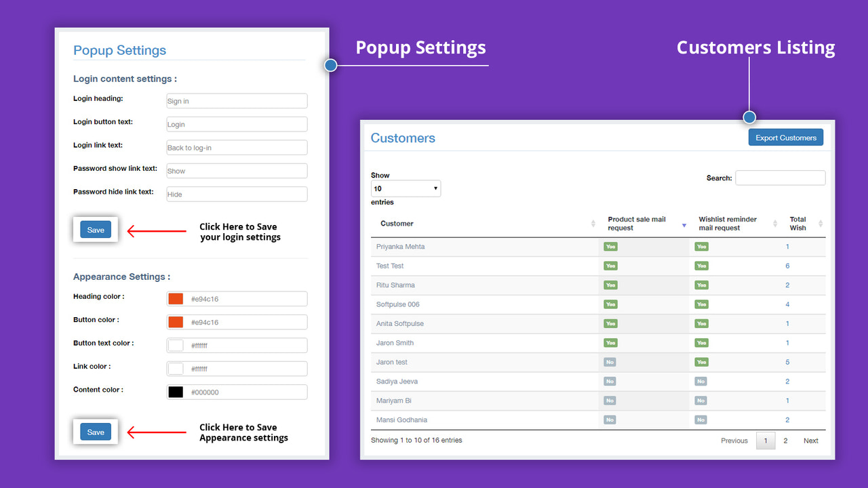868x488 pixels.
Task: Toggle product sale mail for Jaron test
Action: pyautogui.click(x=610, y=362)
